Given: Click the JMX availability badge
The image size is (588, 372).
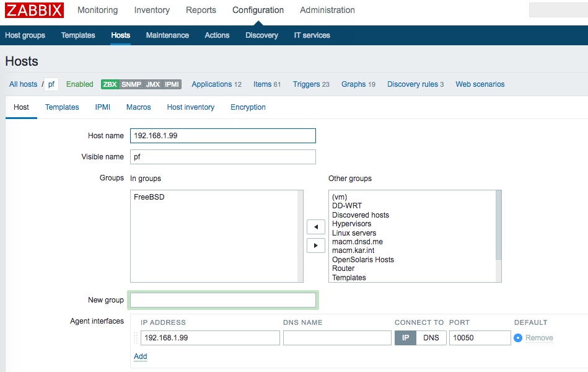Looking at the screenshot, I should coord(152,84).
